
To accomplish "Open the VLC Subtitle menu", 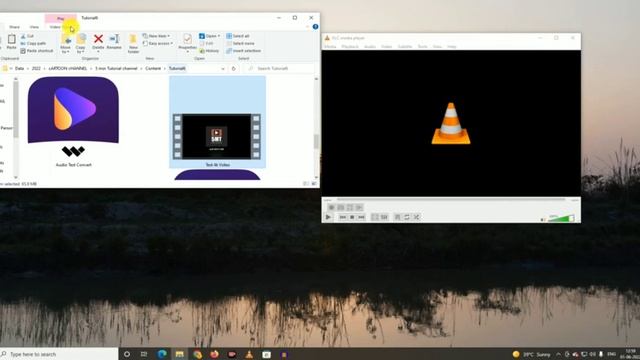I will (405, 47).
